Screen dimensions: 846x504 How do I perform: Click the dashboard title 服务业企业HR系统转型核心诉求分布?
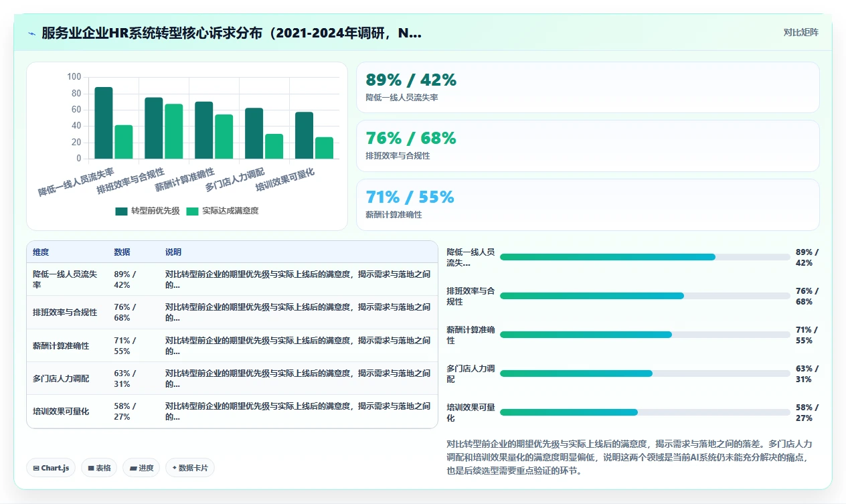pyautogui.click(x=232, y=33)
